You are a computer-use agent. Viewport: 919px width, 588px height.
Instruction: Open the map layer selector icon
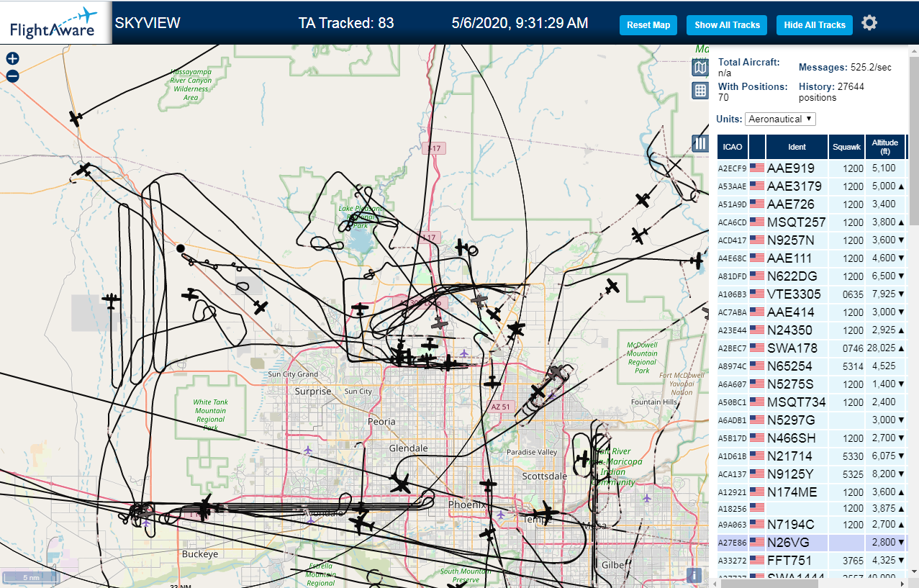coord(700,68)
